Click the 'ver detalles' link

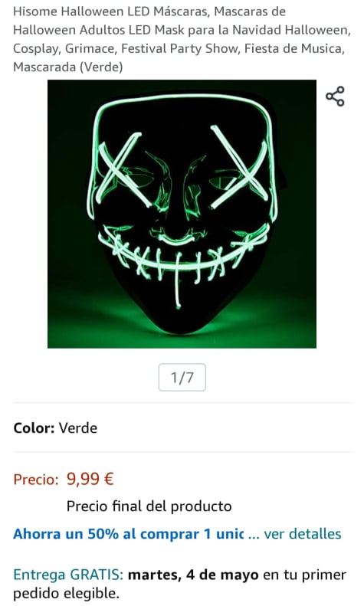click(x=303, y=534)
